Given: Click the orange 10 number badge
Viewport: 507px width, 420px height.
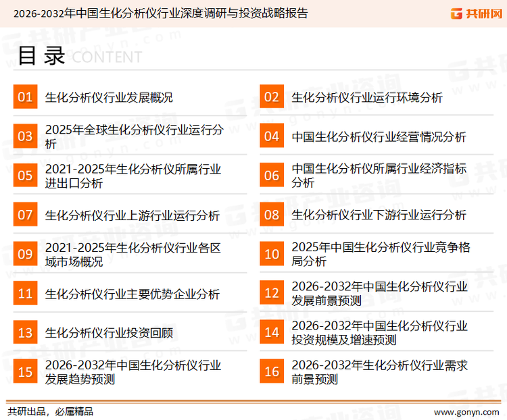Looking at the screenshot, I should click(272, 255).
